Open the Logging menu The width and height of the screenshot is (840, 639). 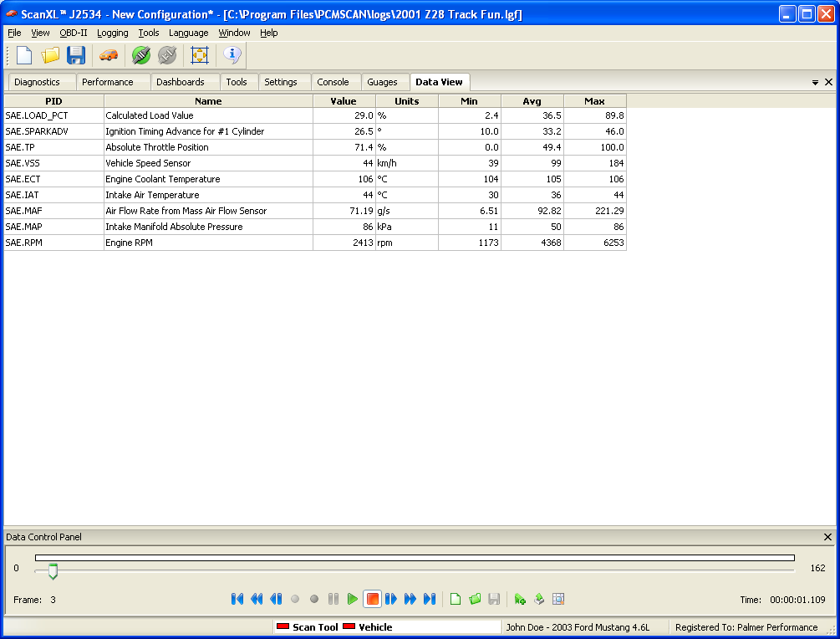coord(113,33)
